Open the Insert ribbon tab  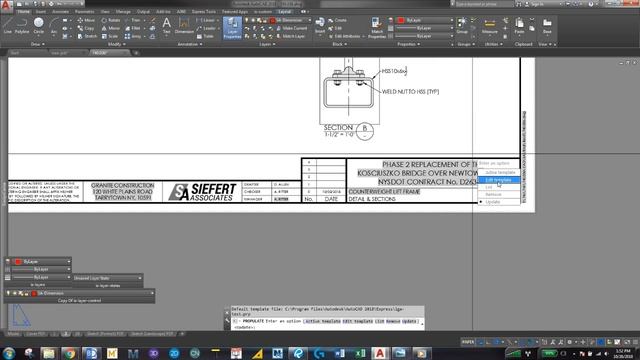point(40,12)
